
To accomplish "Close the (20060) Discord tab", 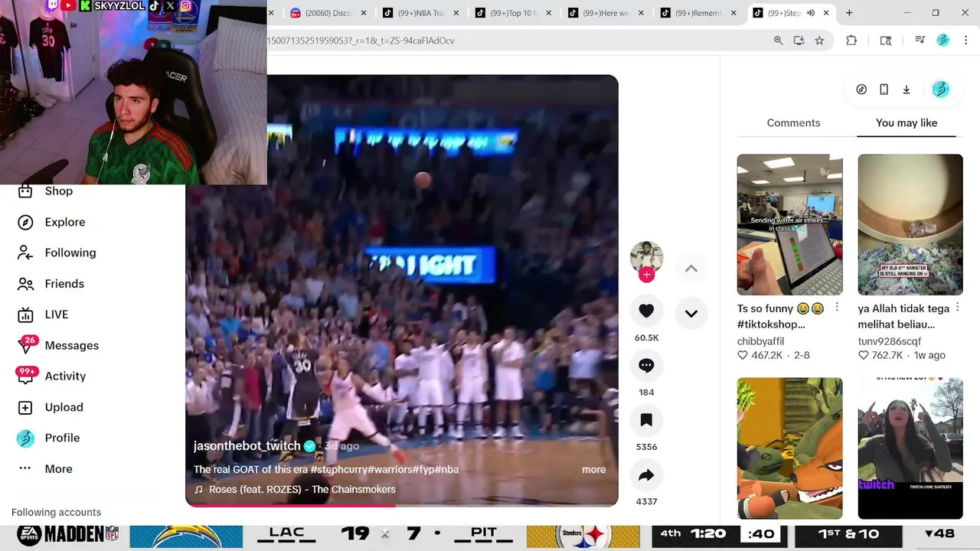I will pyautogui.click(x=364, y=13).
